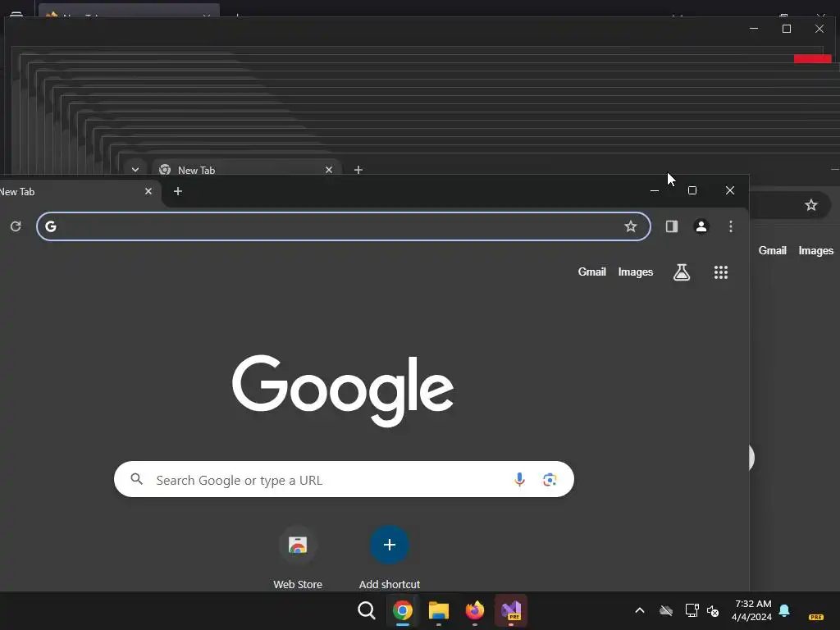Open Google Chrome from the taskbar
The width and height of the screenshot is (840, 630).
pos(403,610)
